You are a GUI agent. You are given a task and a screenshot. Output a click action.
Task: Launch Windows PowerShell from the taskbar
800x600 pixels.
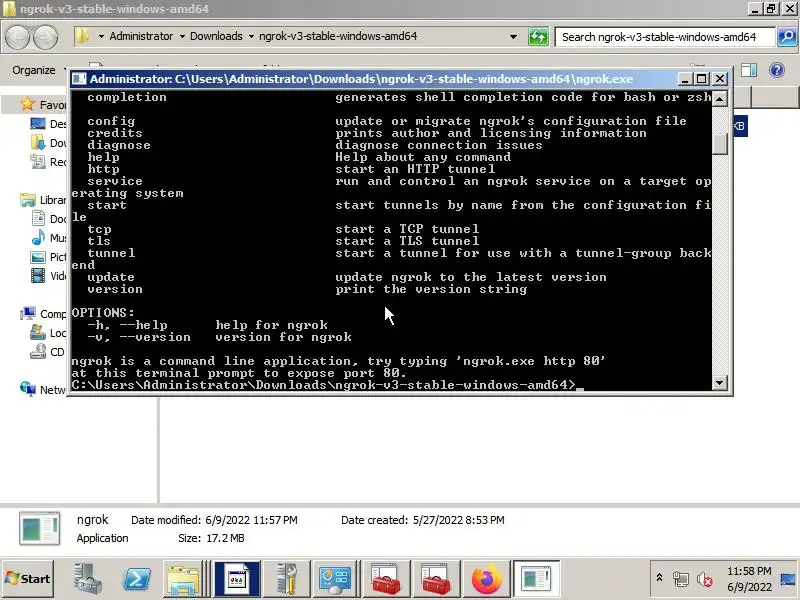137,579
